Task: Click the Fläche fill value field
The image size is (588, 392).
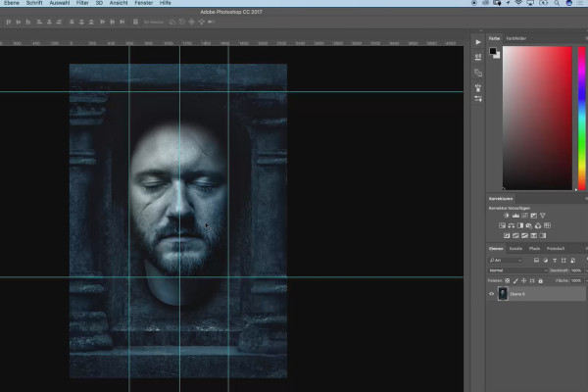Action: coord(577,280)
